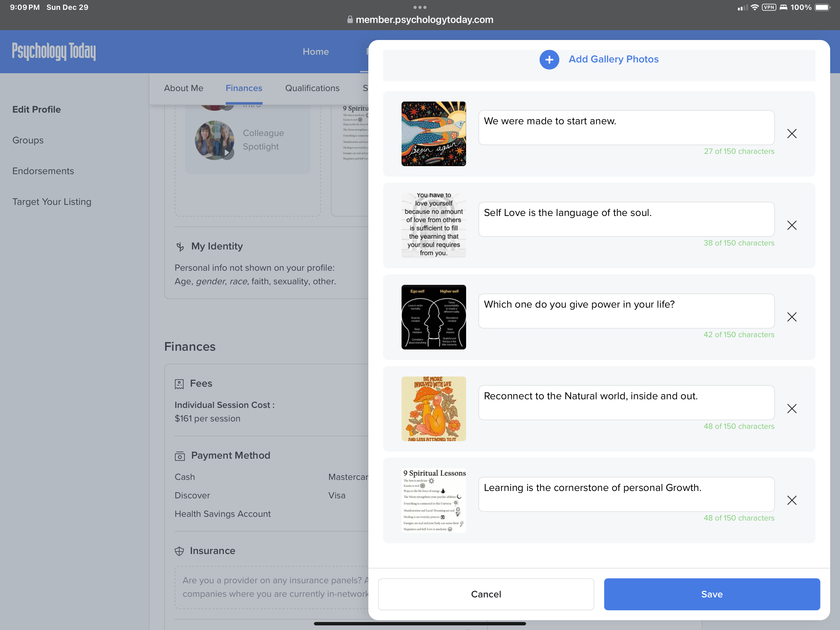Open the Qualifications tab
840x630 pixels.
pos(312,88)
